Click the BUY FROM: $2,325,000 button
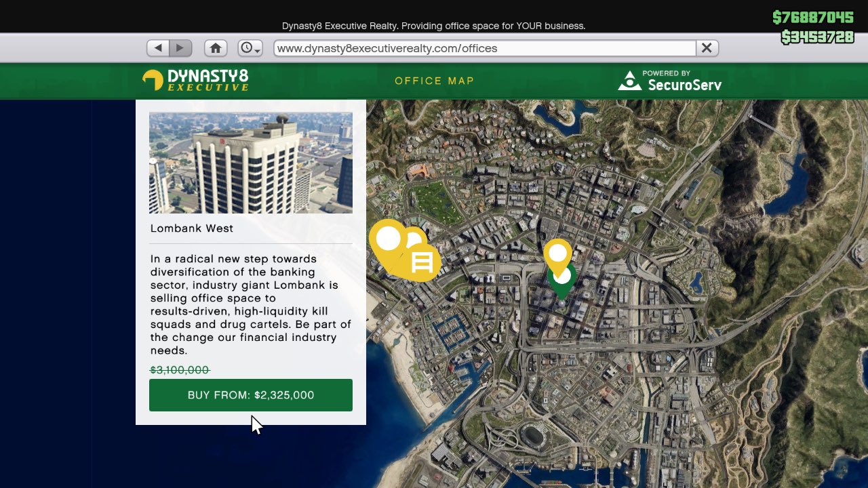Viewport: 868px width, 488px height. click(251, 395)
